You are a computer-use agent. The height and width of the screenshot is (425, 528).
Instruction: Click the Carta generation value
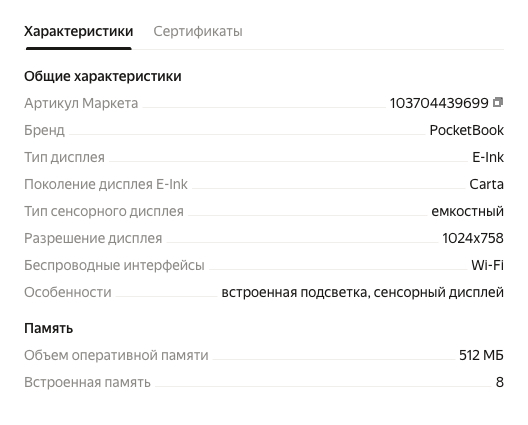tap(487, 184)
